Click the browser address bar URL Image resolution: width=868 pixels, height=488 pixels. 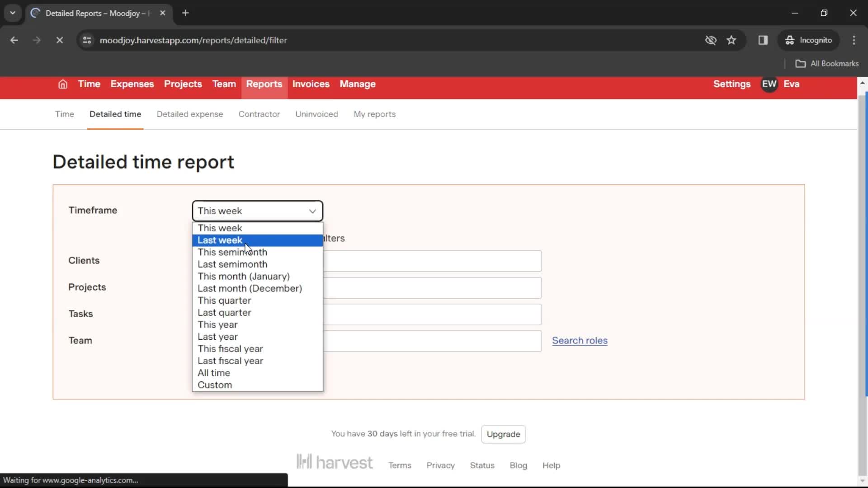pos(193,40)
